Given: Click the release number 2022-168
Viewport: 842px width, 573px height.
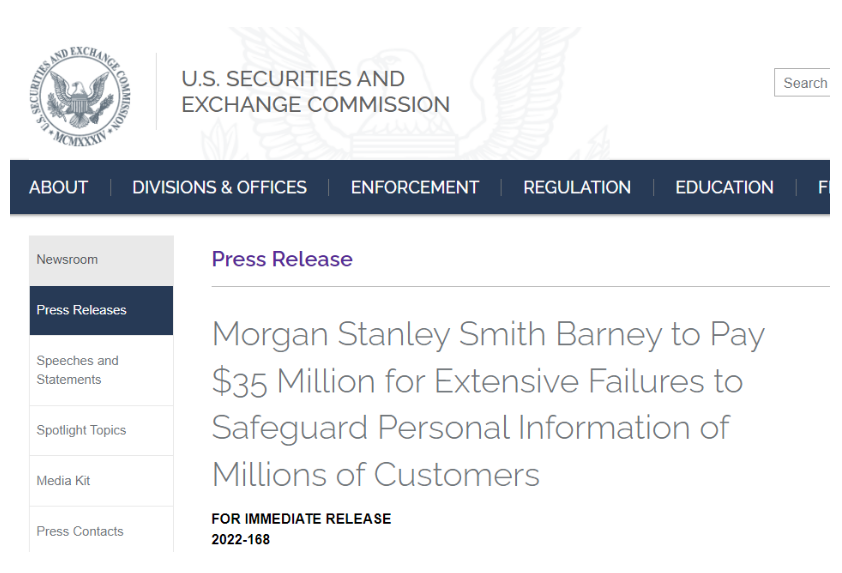Looking at the screenshot, I should tap(241, 539).
